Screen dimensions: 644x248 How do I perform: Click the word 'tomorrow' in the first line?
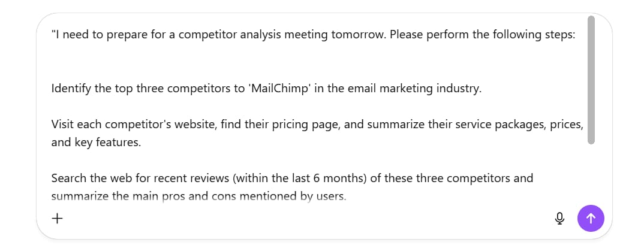point(357,35)
